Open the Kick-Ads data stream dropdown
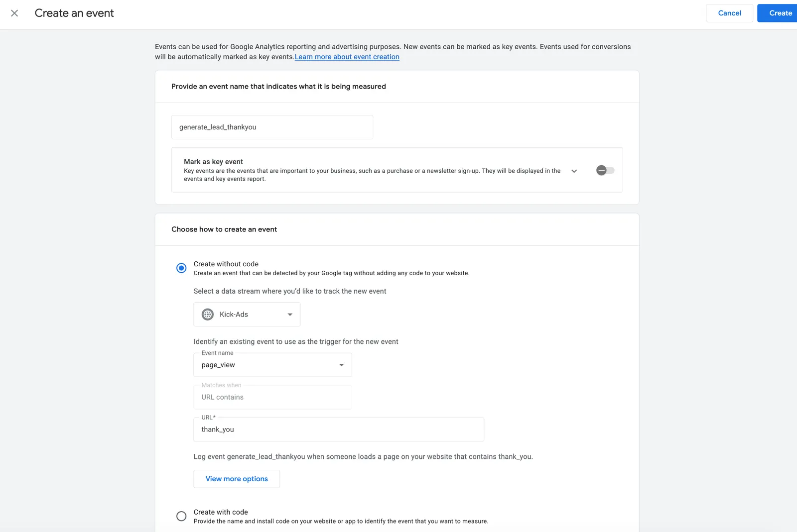Viewport: 797px width, 532px height. coord(247,315)
